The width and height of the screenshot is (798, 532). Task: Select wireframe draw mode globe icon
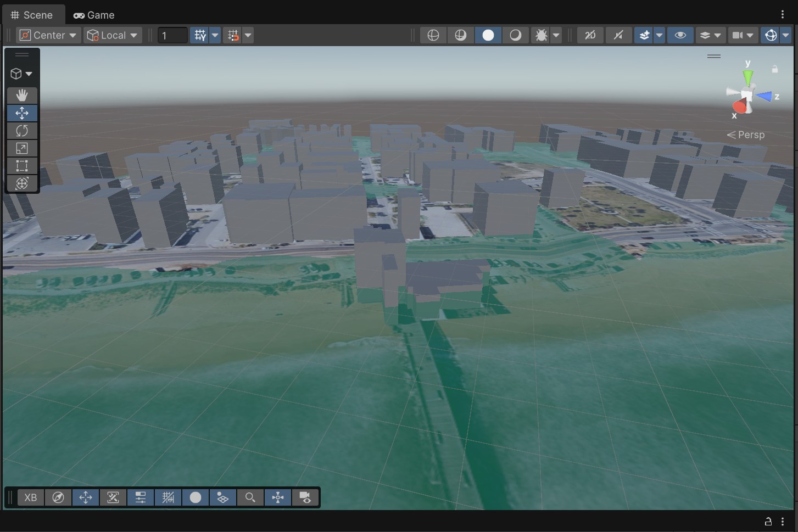(x=433, y=35)
